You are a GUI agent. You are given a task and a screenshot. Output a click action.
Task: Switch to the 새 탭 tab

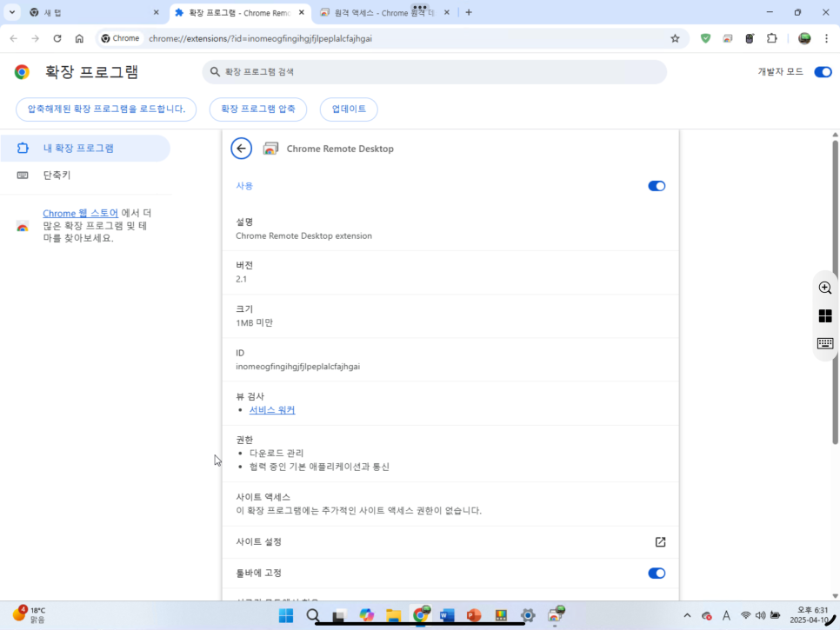pos(94,12)
